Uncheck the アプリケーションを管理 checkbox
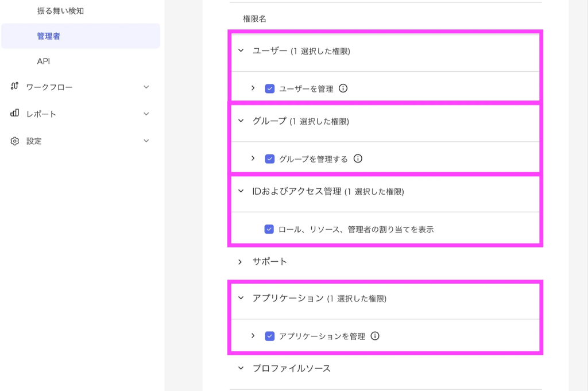This screenshot has width=588, height=391. (270, 336)
